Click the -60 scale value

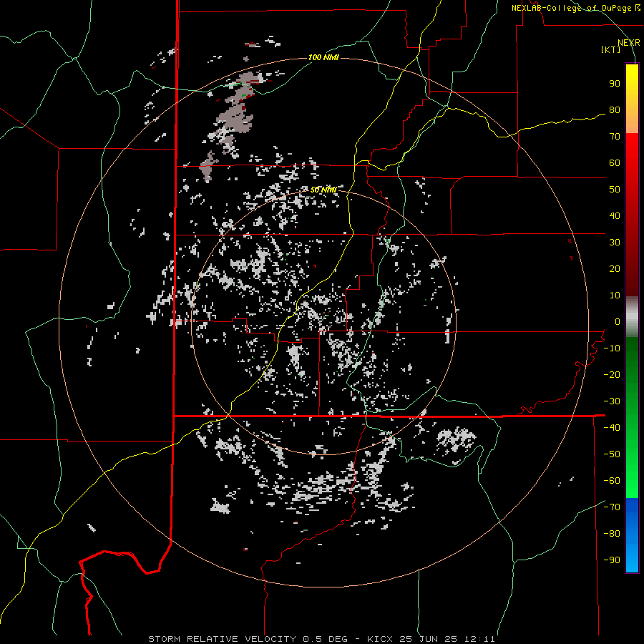pyautogui.click(x=612, y=481)
